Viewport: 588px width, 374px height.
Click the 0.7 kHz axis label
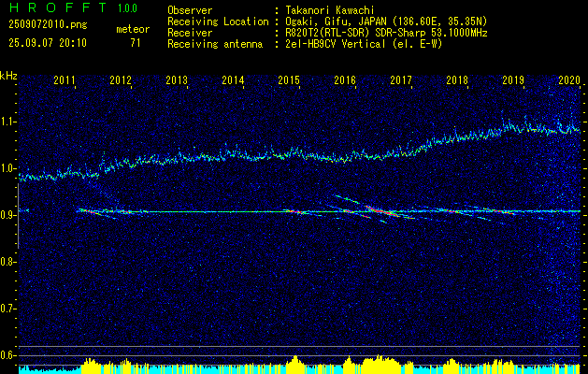coord(7,309)
